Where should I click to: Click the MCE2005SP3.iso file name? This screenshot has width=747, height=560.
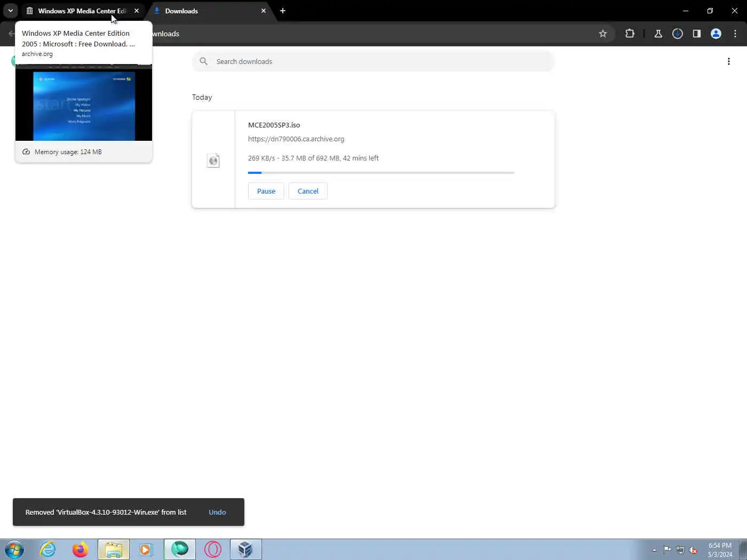pyautogui.click(x=274, y=125)
